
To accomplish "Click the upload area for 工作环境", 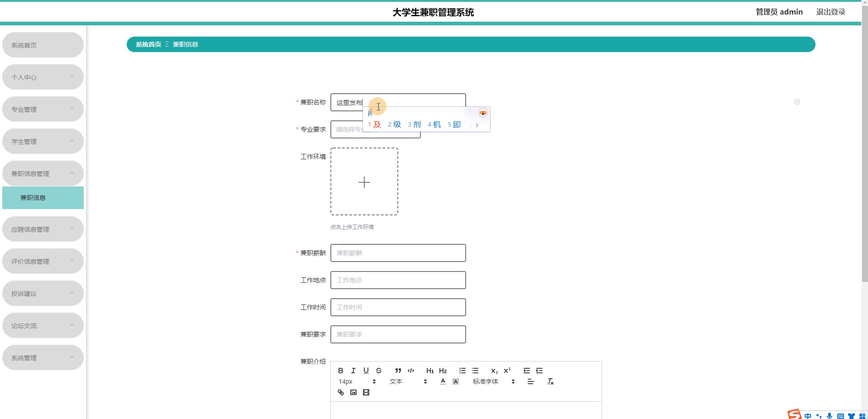I will (364, 182).
